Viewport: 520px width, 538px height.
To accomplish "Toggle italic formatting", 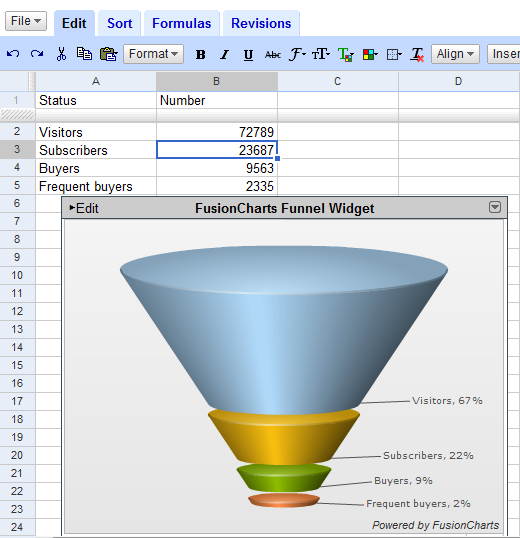I will (224, 55).
